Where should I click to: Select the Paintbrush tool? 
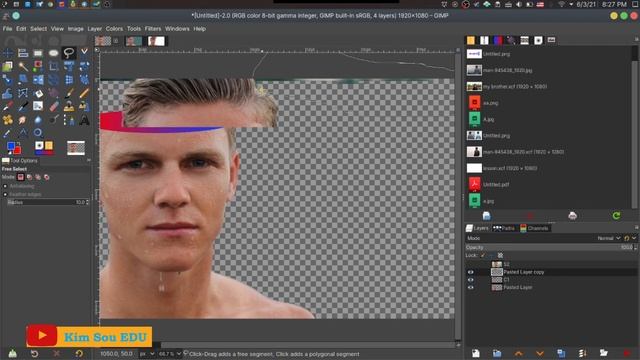[x=69, y=93]
